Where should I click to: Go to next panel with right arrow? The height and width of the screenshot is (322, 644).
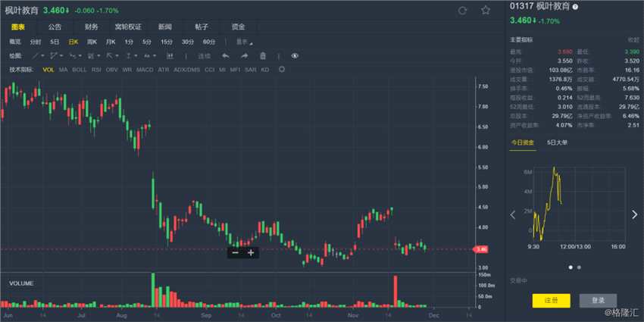[635, 214]
